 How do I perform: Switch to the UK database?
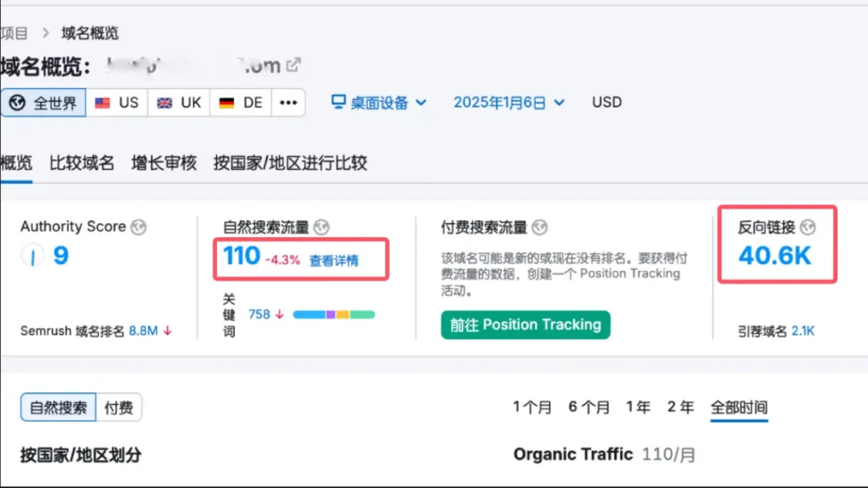pos(179,103)
